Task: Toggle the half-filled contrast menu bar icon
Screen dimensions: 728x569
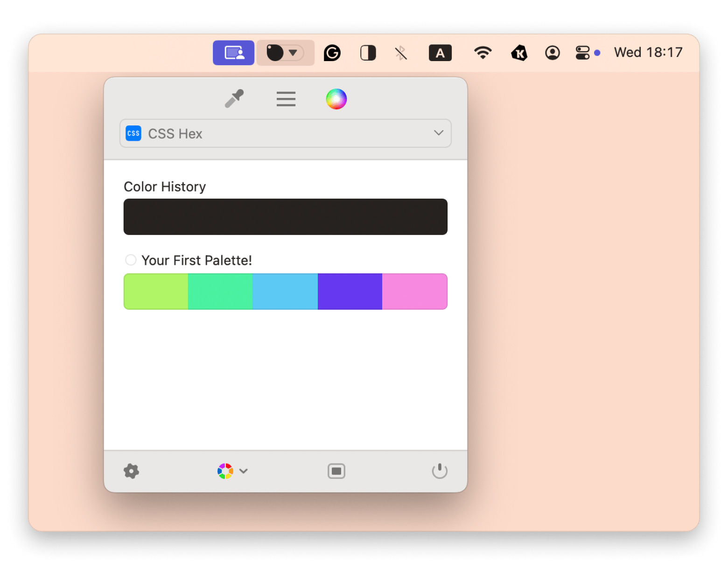Action: [368, 53]
